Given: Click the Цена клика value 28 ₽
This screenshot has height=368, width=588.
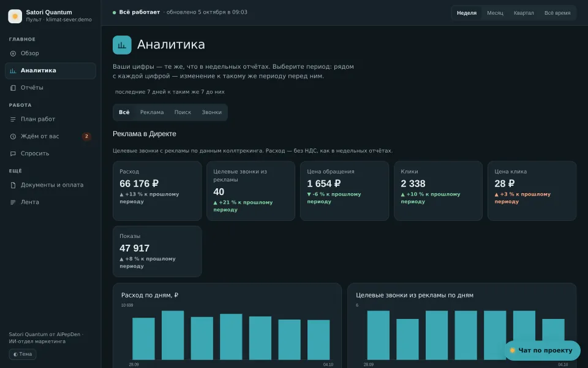Looking at the screenshot, I should click(x=504, y=183).
